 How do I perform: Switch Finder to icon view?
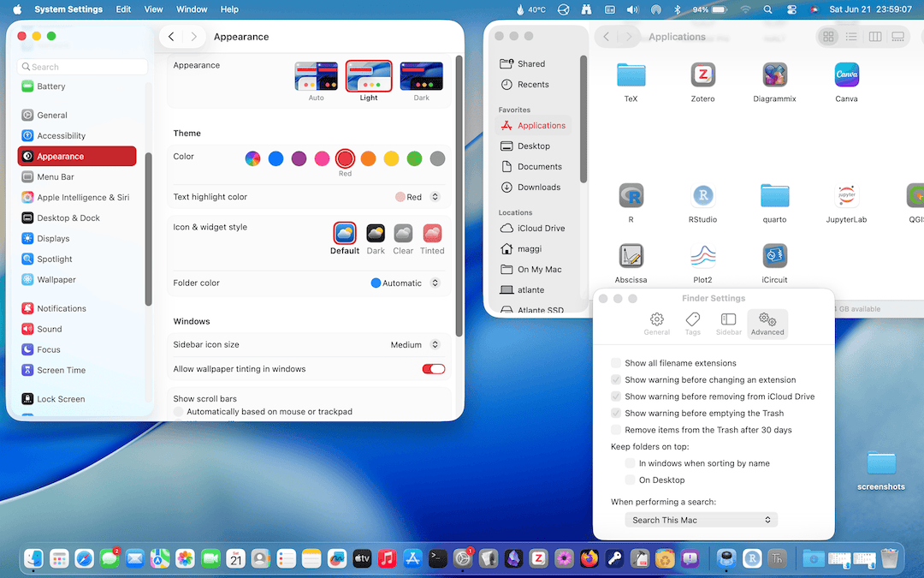828,37
